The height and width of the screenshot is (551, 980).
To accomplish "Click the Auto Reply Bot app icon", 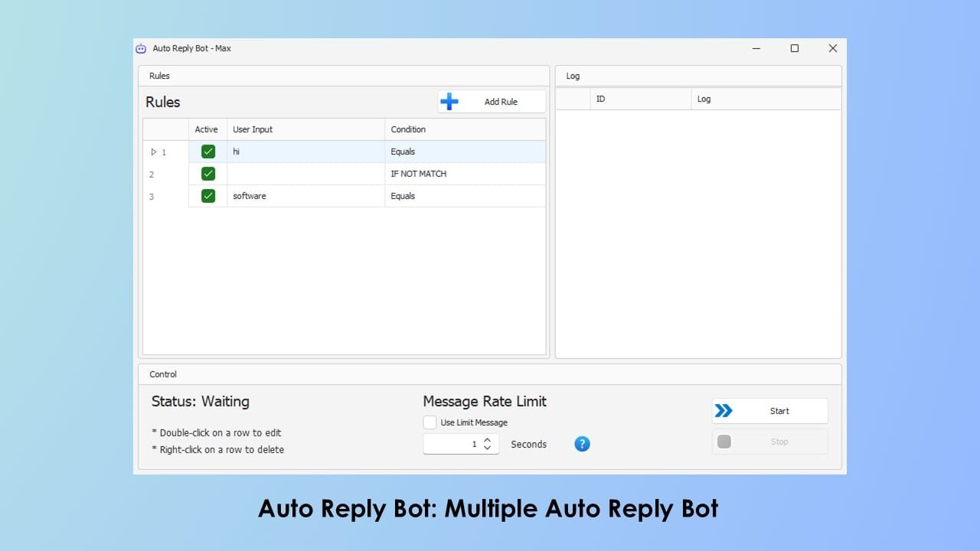I will [x=141, y=48].
